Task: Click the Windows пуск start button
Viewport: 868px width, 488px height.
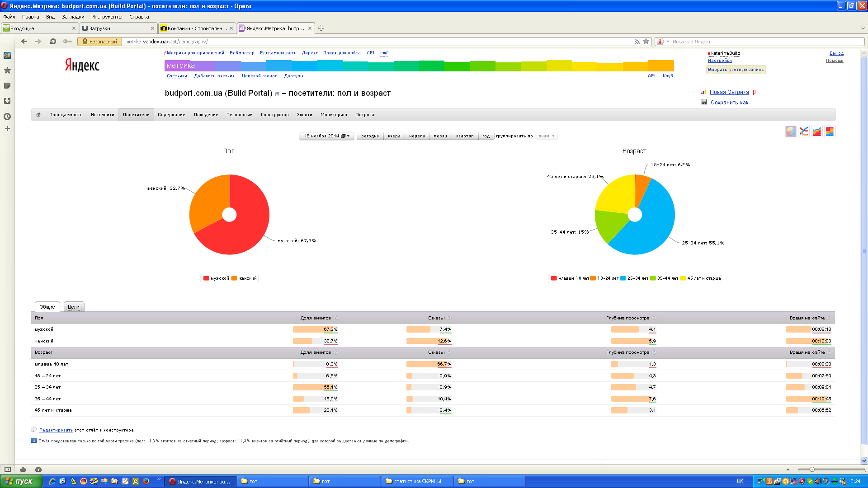Action: click(x=21, y=481)
